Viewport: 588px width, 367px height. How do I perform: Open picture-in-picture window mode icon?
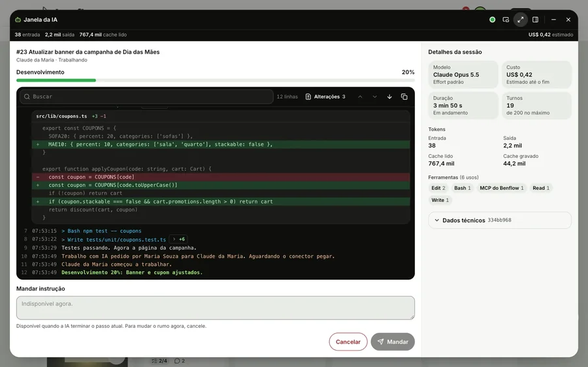coord(506,20)
